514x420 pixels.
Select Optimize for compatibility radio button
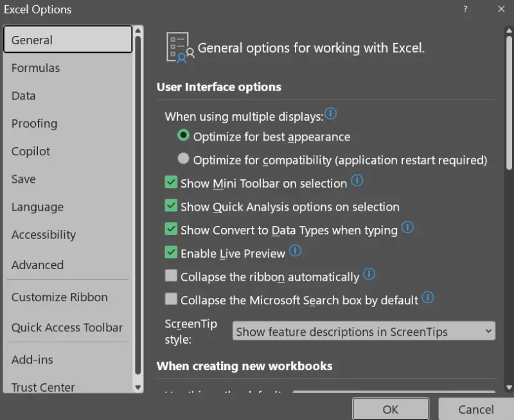tap(183, 159)
